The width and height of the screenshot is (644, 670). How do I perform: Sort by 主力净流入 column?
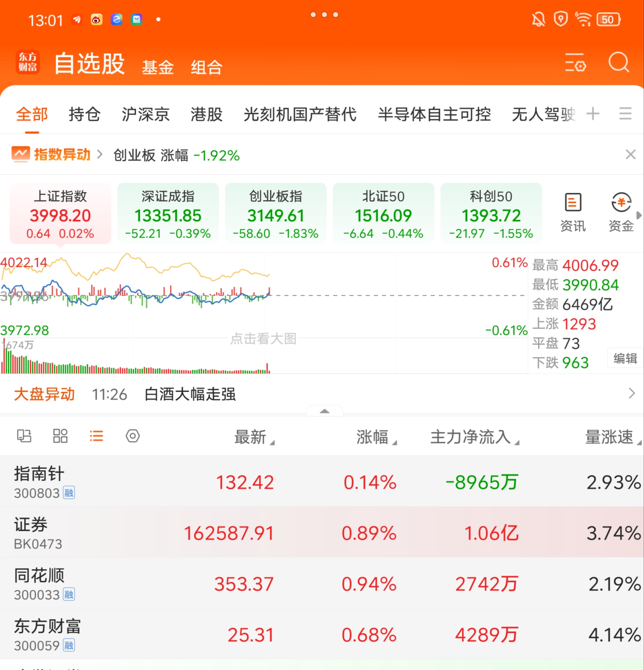click(474, 437)
